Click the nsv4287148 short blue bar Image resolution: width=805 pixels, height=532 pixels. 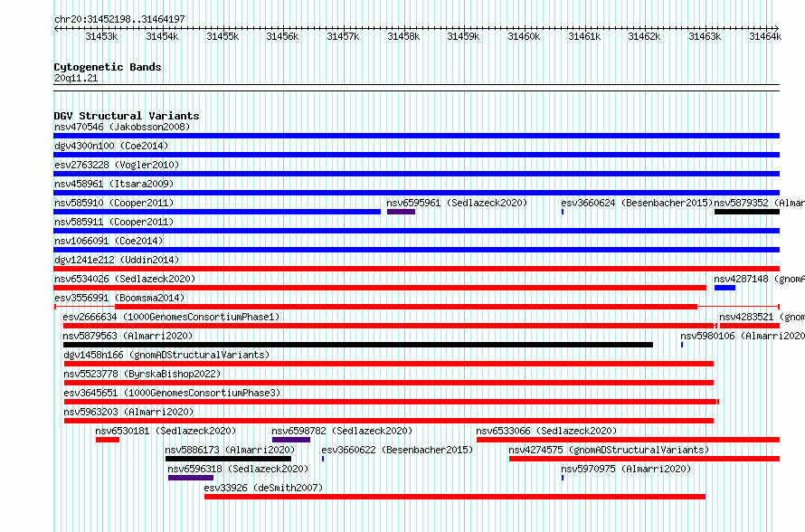coord(724,288)
